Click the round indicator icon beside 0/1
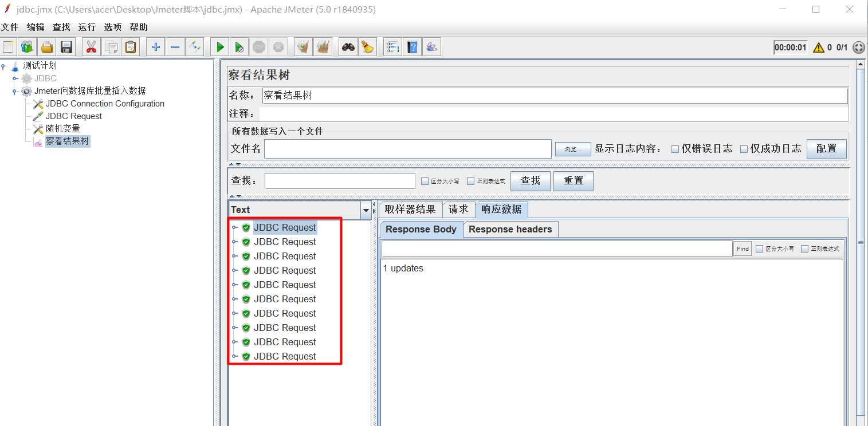 (858, 48)
